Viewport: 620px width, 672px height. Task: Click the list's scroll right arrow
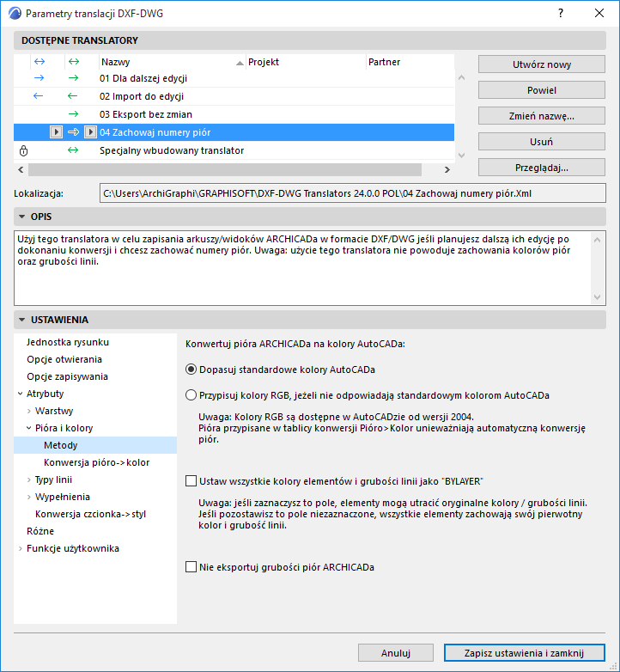point(447,169)
